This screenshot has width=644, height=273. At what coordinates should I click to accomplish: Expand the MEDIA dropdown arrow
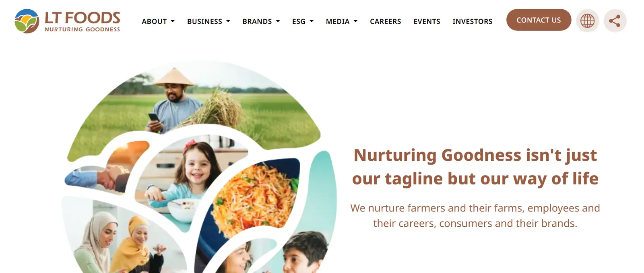(x=355, y=21)
